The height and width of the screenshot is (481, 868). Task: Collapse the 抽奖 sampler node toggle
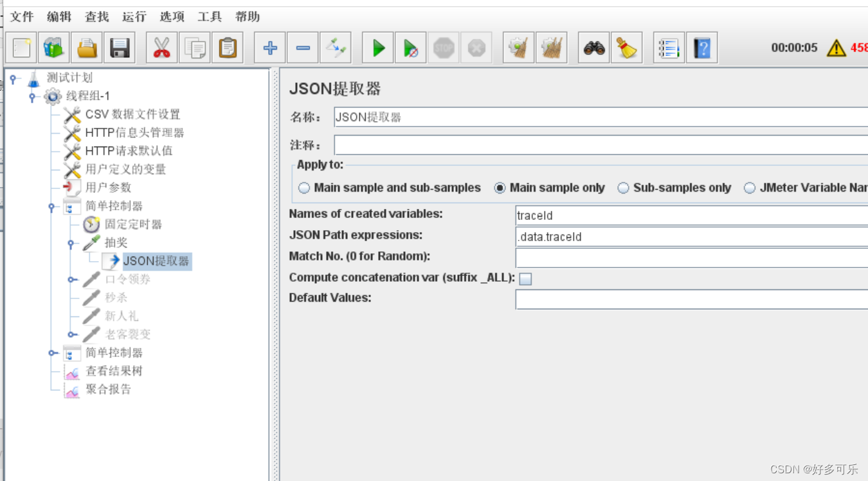point(71,244)
